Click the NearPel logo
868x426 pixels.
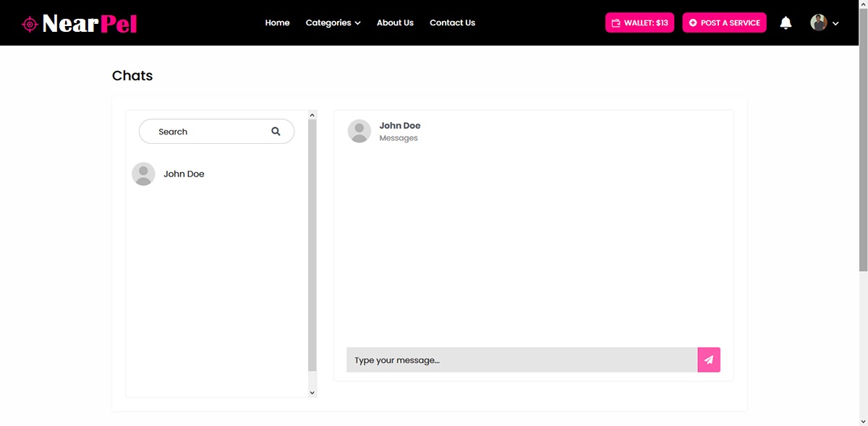point(80,23)
